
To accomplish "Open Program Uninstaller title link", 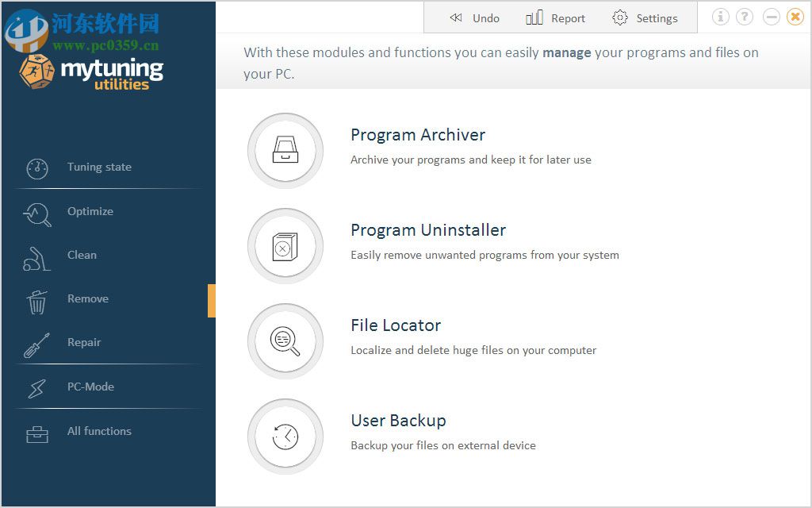I will (428, 230).
